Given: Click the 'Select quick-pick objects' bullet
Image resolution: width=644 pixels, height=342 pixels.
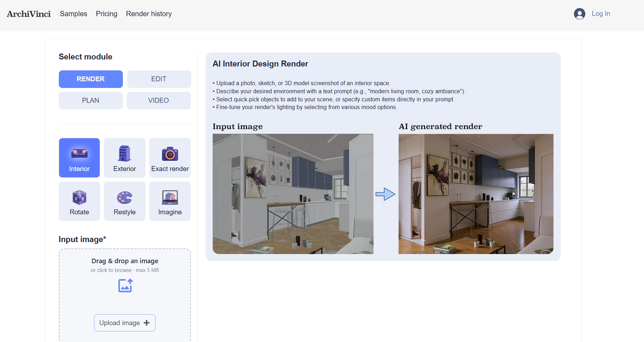Looking at the screenshot, I should pyautogui.click(x=334, y=100).
